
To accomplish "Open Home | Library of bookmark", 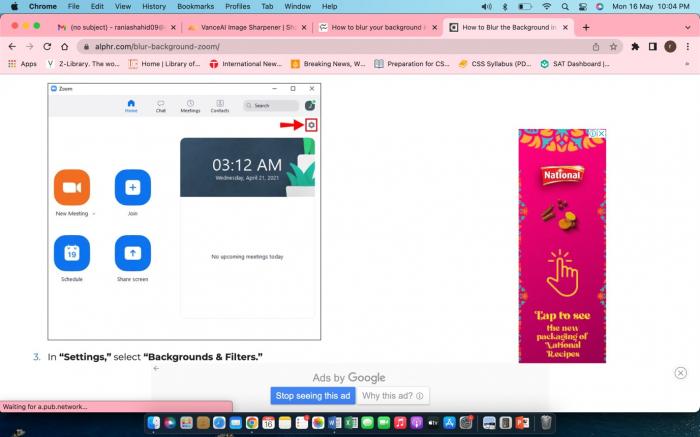I will [x=165, y=64].
